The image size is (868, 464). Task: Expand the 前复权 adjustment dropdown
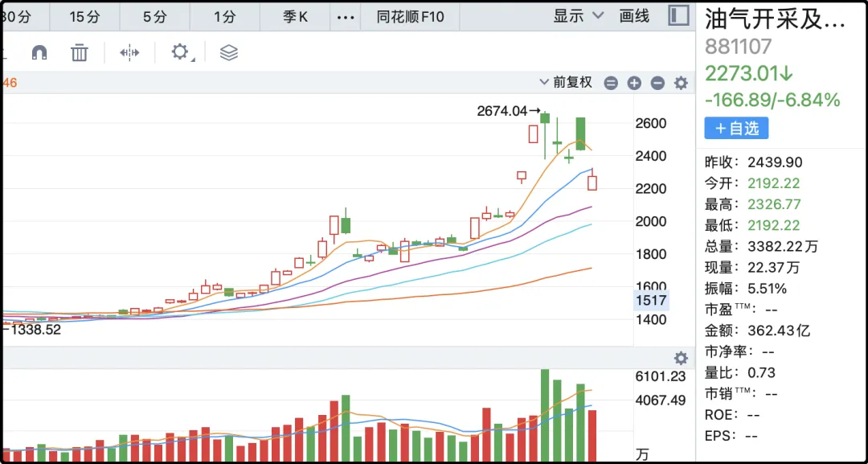tap(567, 82)
